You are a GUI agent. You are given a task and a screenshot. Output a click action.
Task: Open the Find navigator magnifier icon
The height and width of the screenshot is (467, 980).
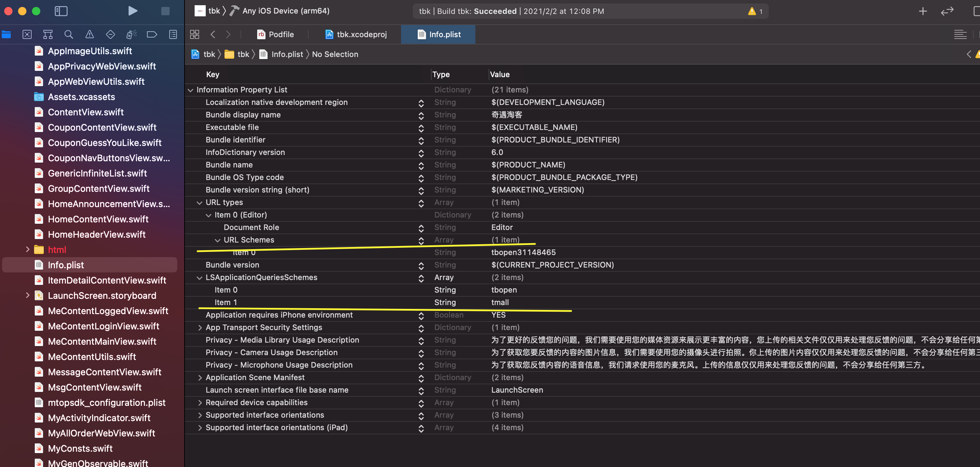[x=68, y=35]
